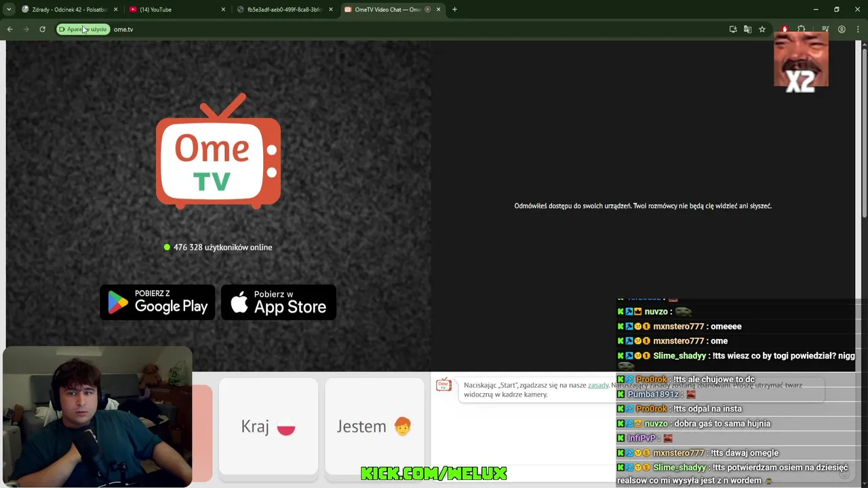
Task: Close the OmeTV Video Chat tab
Action: click(438, 9)
